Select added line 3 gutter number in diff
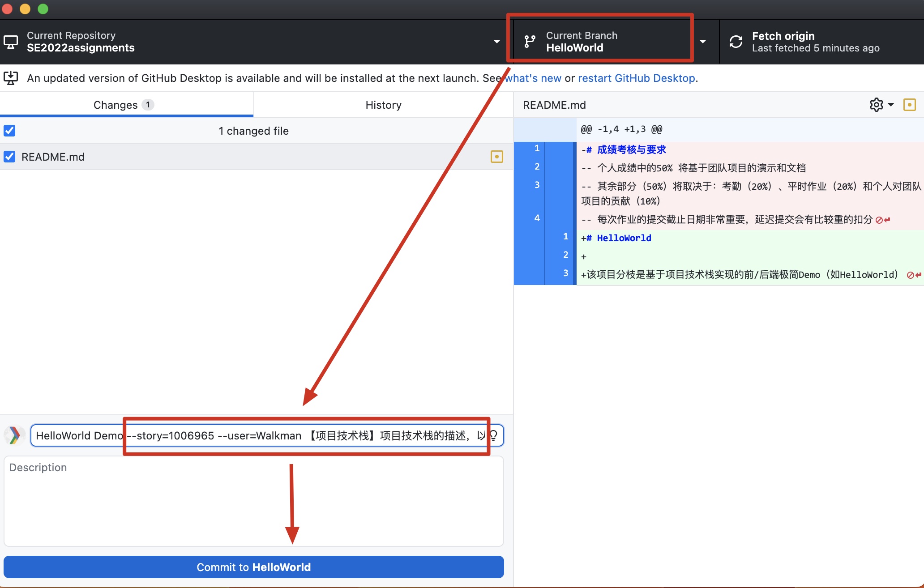 565,273
